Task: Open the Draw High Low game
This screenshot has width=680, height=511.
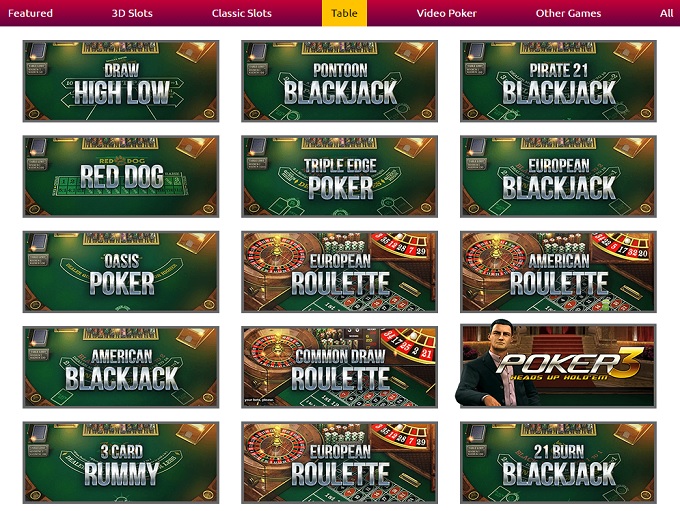Action: pyautogui.click(x=121, y=81)
